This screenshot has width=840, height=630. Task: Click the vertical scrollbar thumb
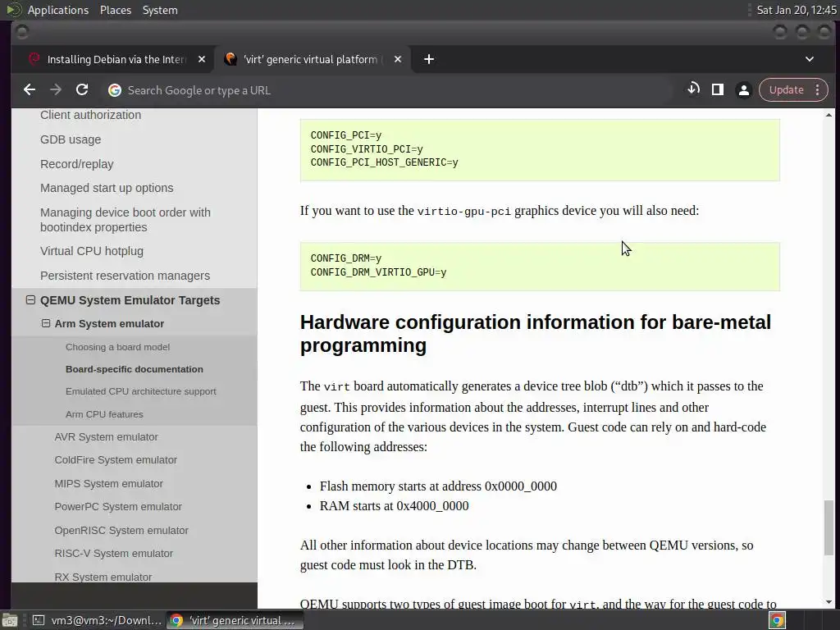click(829, 527)
